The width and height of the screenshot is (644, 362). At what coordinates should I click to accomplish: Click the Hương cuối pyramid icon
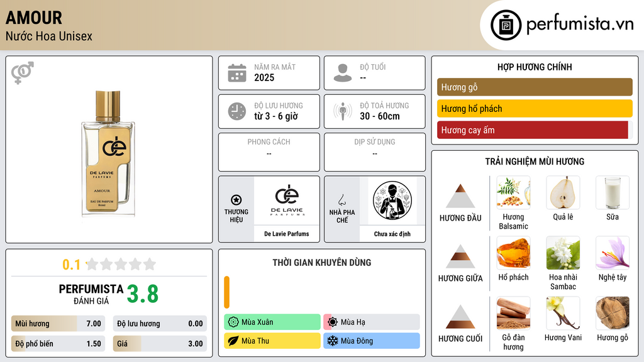pos(460,317)
